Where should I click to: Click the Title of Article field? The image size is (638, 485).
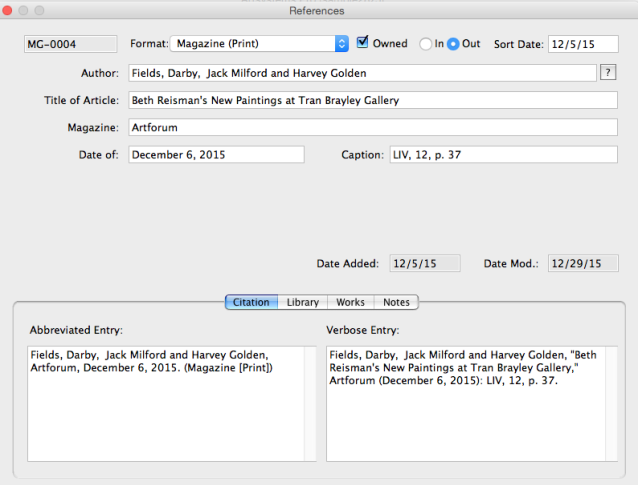point(372,100)
